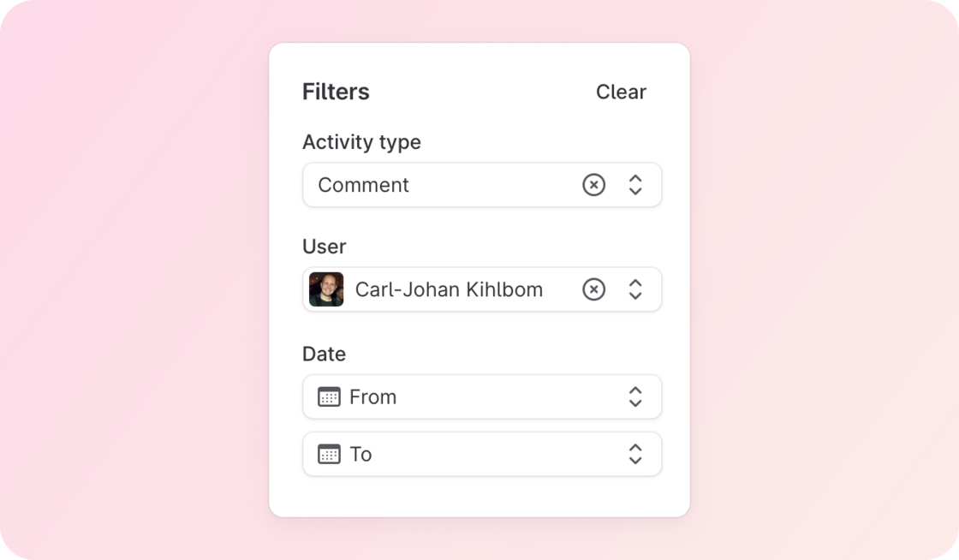Click the Filters heading
The image size is (959, 560).
click(x=336, y=92)
